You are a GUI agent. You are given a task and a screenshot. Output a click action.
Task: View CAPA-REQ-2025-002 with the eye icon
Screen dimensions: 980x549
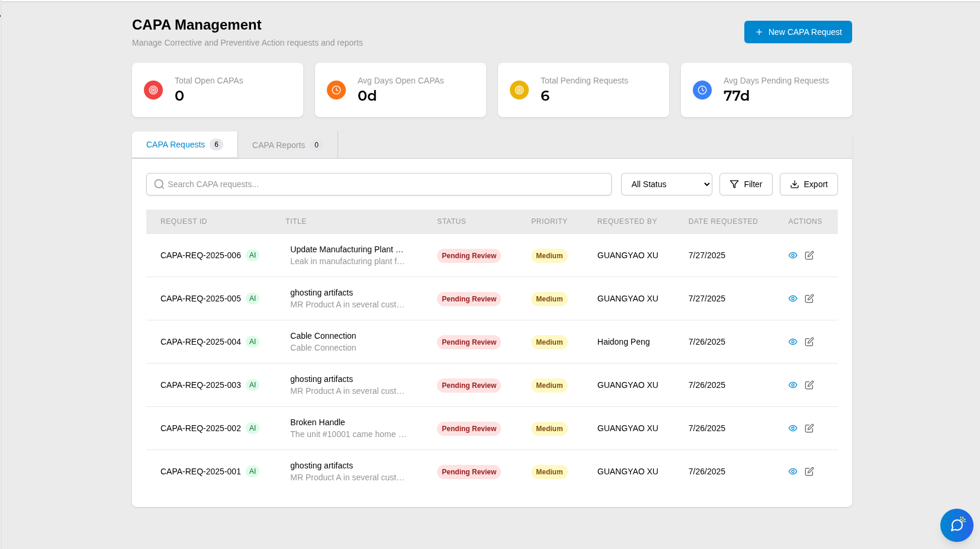(x=792, y=428)
